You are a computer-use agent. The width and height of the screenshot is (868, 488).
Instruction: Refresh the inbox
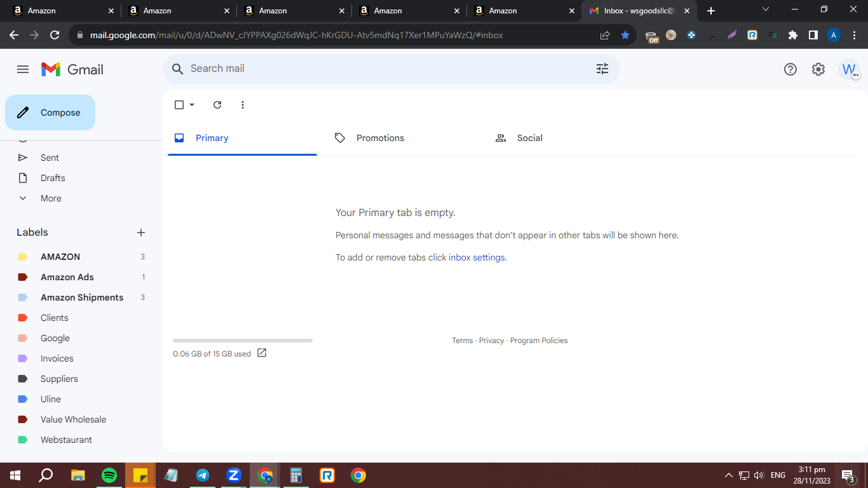tap(217, 105)
